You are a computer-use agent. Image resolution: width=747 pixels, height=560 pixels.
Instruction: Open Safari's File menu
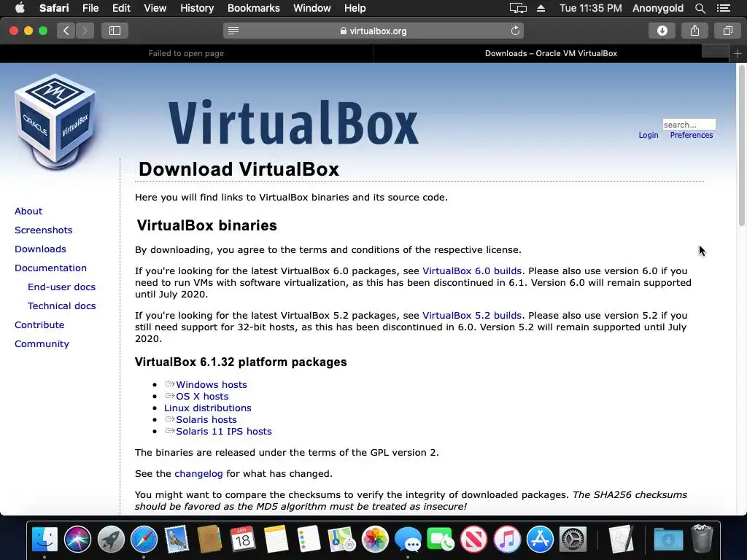[x=90, y=8]
